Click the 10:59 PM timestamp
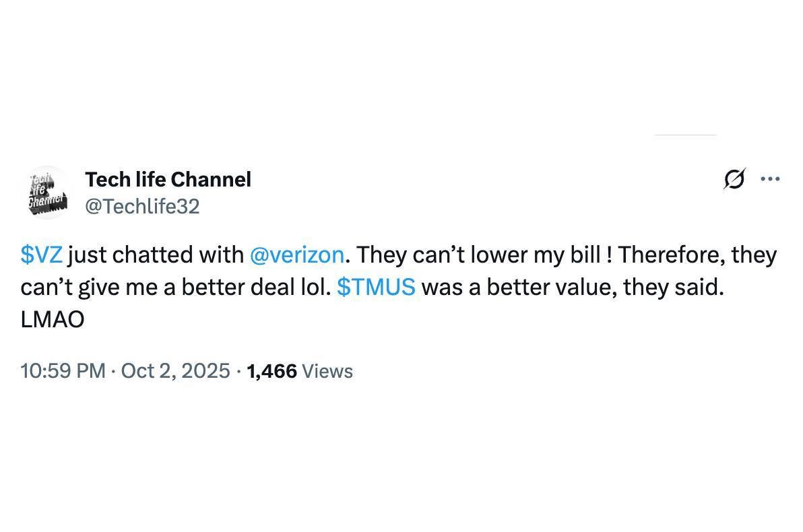Image resolution: width=803 pixels, height=532 pixels. (63, 371)
